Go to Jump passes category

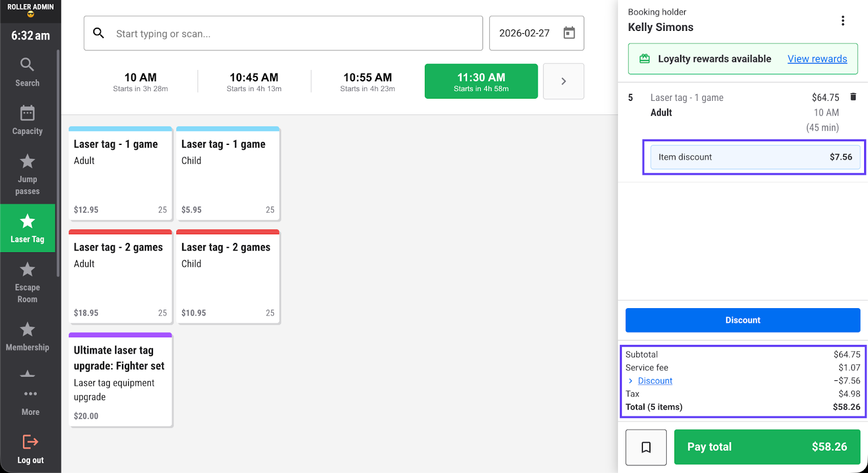(x=27, y=174)
